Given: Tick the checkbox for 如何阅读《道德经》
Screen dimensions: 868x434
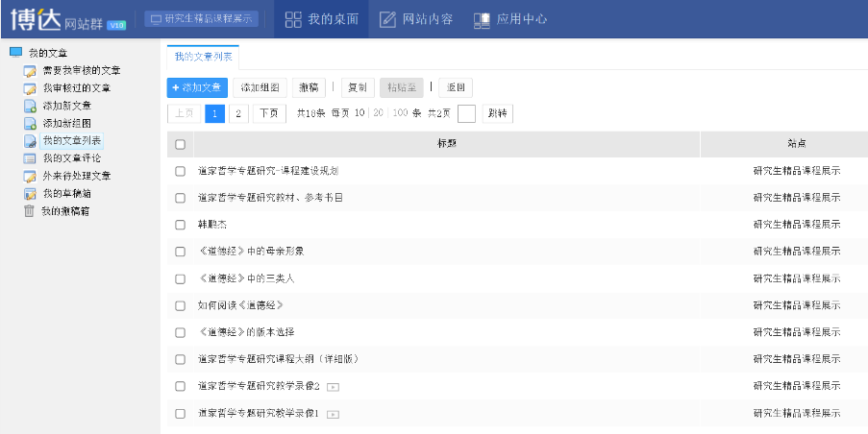Looking at the screenshot, I should click(180, 305).
